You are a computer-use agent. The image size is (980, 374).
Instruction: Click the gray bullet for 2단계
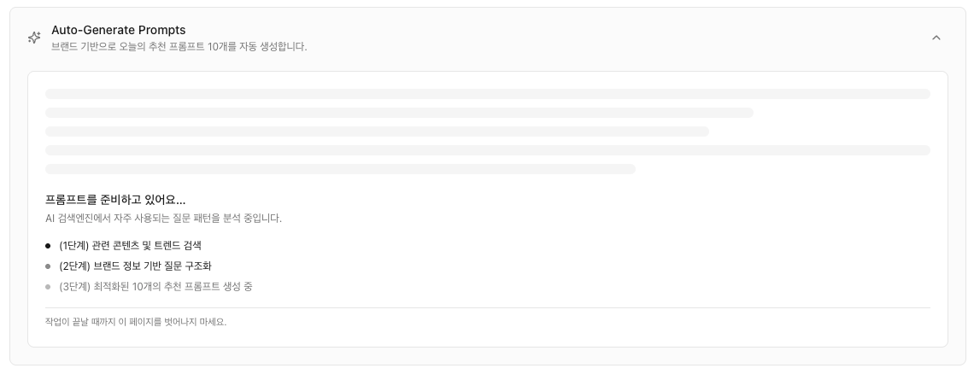pos(48,266)
